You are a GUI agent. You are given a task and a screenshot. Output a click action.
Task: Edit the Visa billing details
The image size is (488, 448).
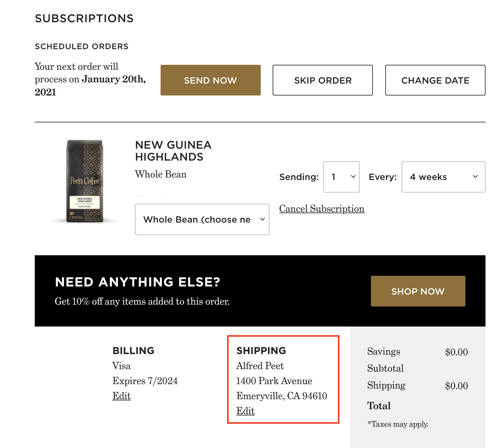(121, 395)
